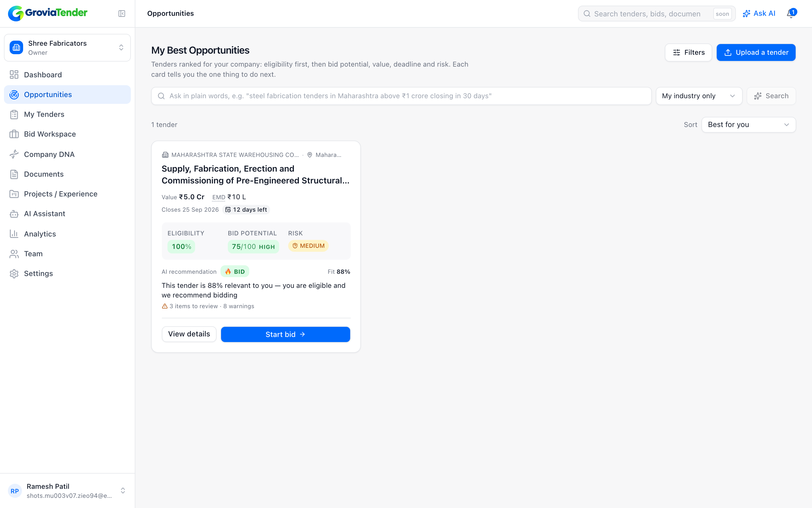
Task: Click Upload a tender button
Action: coord(756,52)
